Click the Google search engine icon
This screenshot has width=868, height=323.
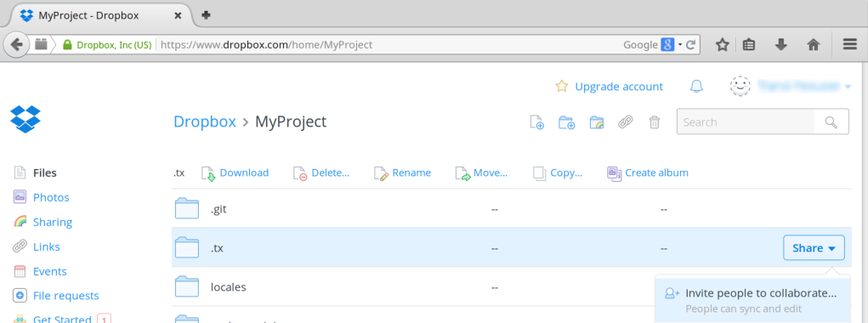coord(667,45)
